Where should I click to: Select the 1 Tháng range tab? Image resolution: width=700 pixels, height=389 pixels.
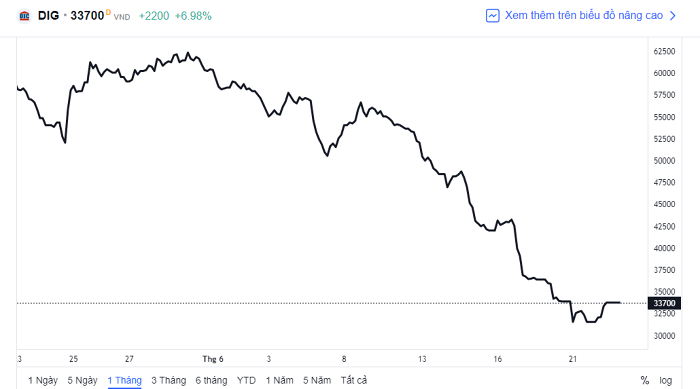(125, 380)
